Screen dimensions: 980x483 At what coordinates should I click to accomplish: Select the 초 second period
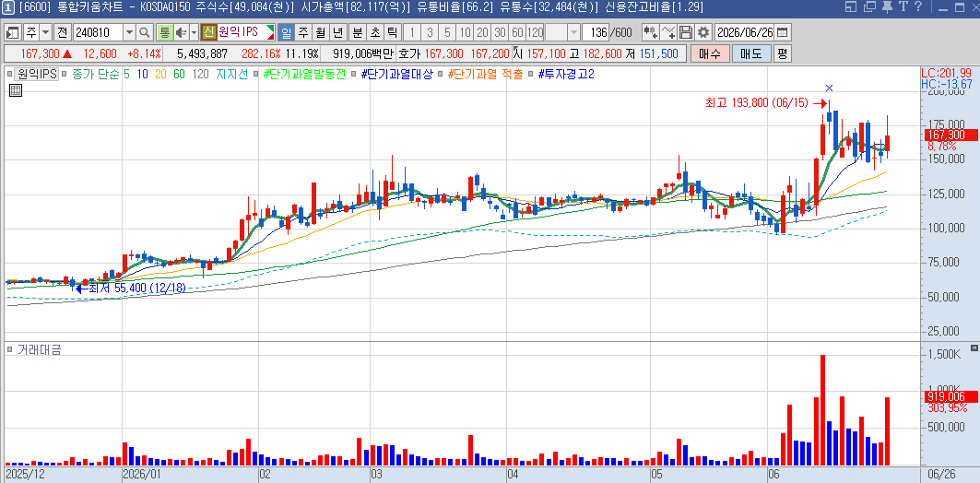coord(375,32)
